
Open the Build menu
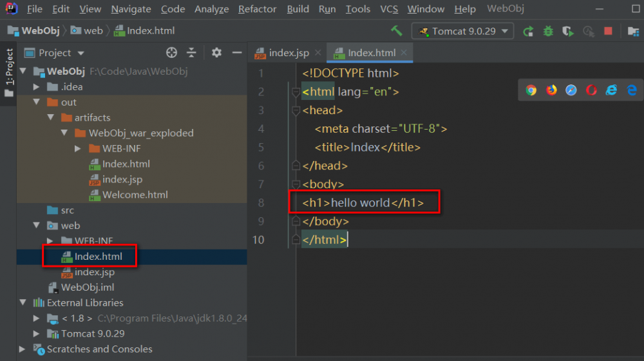tap(298, 8)
